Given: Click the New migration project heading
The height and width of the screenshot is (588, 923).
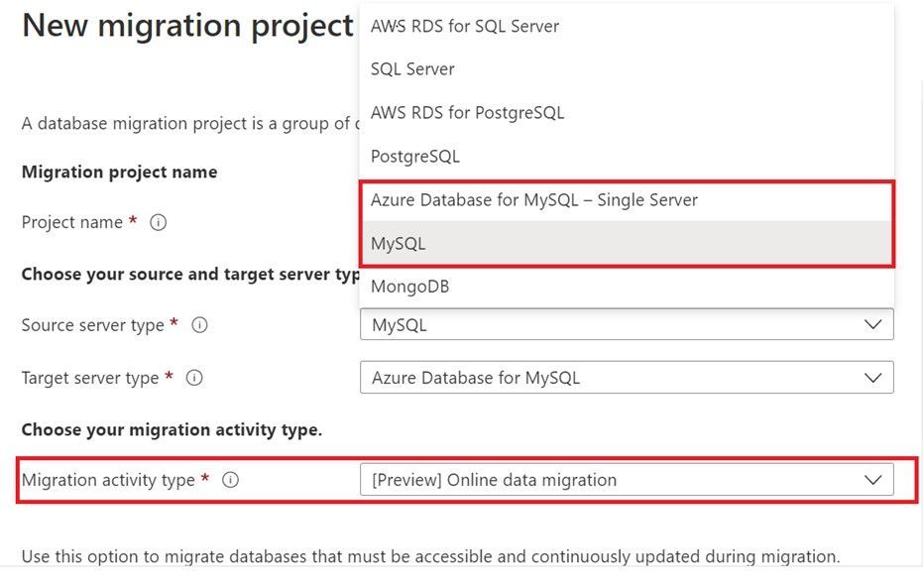Looking at the screenshot, I should [x=187, y=26].
